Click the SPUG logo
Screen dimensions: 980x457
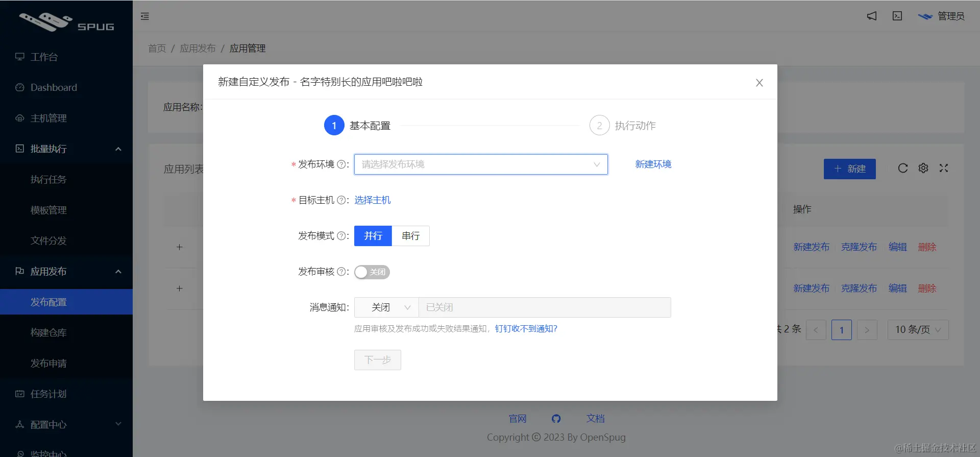pos(66,22)
